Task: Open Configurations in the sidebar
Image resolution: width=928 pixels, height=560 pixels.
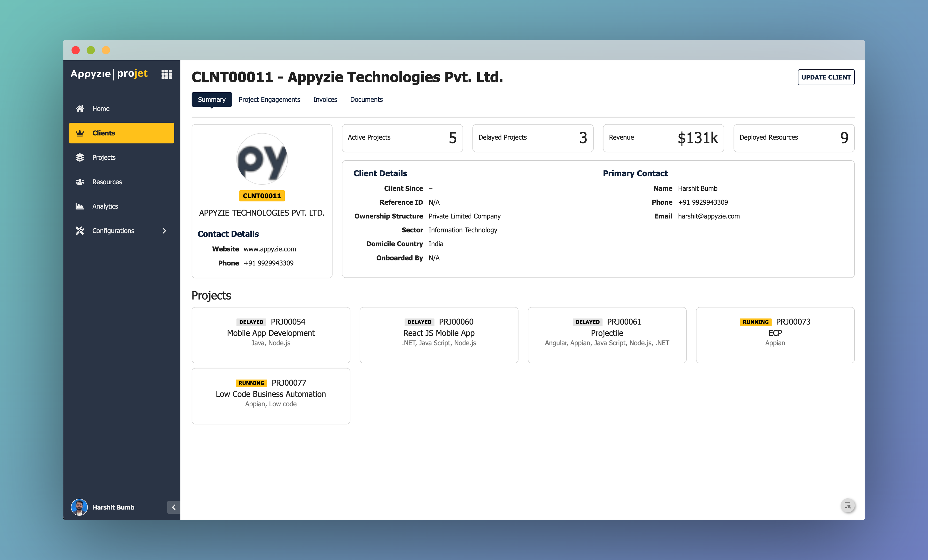Action: tap(122, 231)
